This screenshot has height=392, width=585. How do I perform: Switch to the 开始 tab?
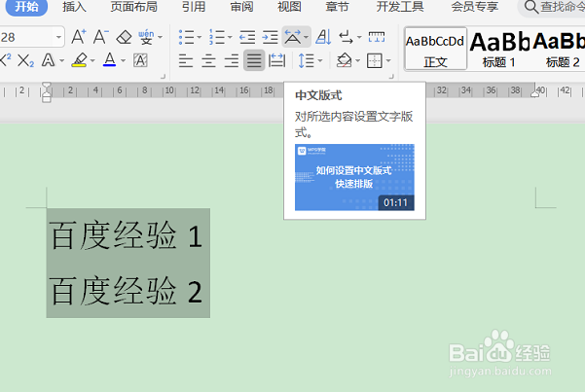click(x=26, y=7)
